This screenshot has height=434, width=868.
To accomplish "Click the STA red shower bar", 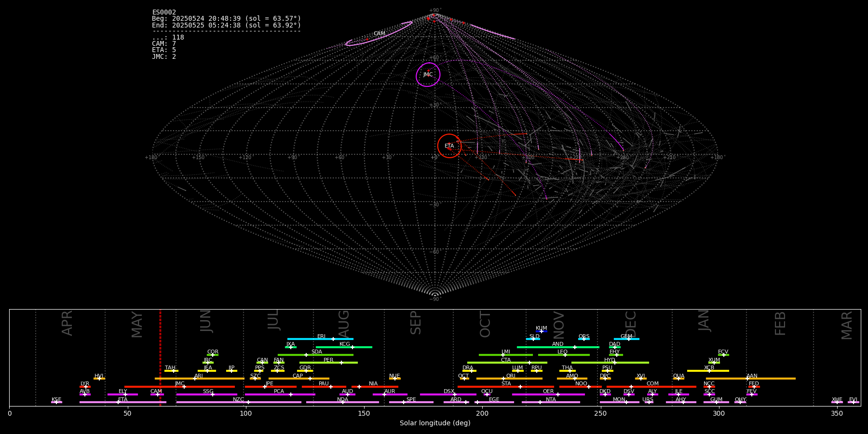I will pos(506,387).
